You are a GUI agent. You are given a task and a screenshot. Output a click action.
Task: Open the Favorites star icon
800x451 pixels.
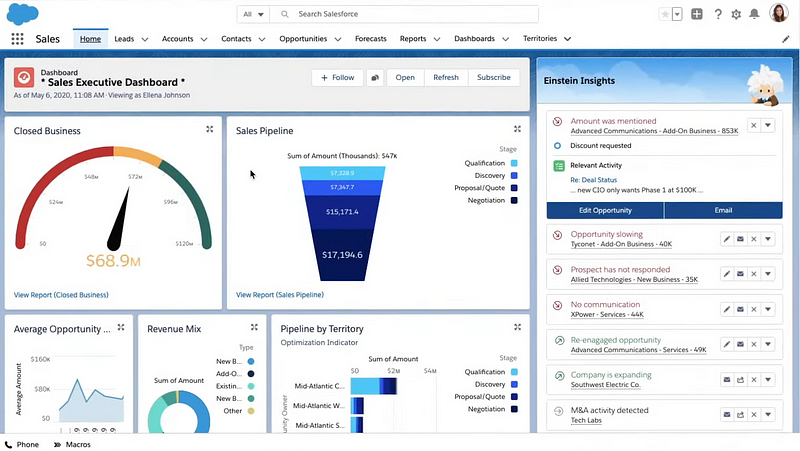pyautogui.click(x=665, y=14)
